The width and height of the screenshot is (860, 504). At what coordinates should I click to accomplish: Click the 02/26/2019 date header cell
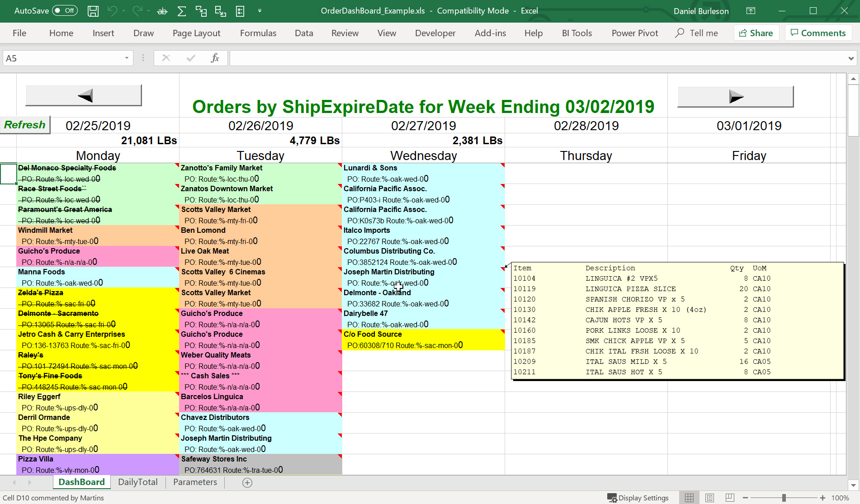point(260,126)
